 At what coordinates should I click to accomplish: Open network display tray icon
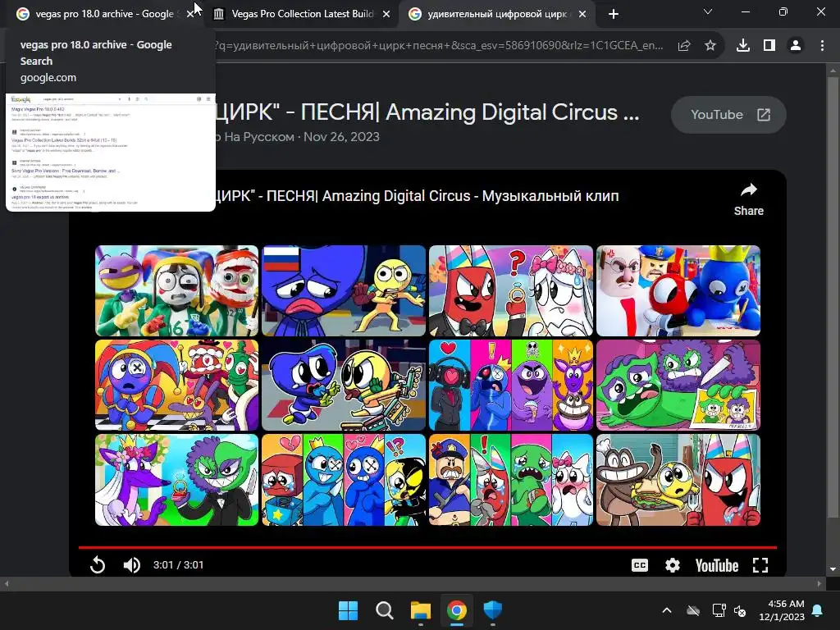(x=719, y=610)
